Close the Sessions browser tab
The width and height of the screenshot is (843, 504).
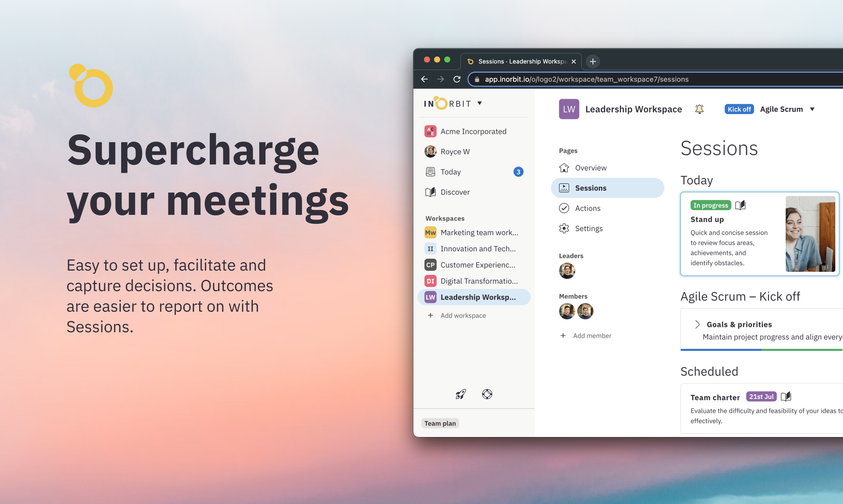[x=574, y=61]
